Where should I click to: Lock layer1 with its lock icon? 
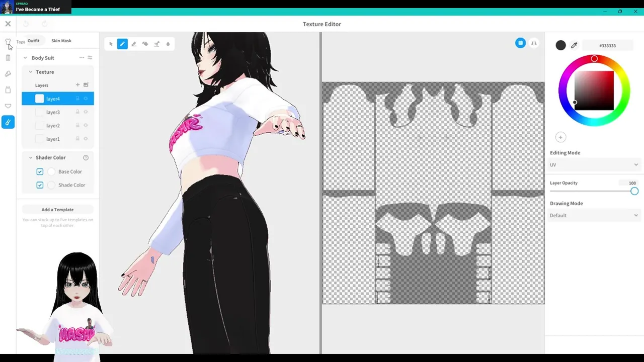click(x=77, y=139)
